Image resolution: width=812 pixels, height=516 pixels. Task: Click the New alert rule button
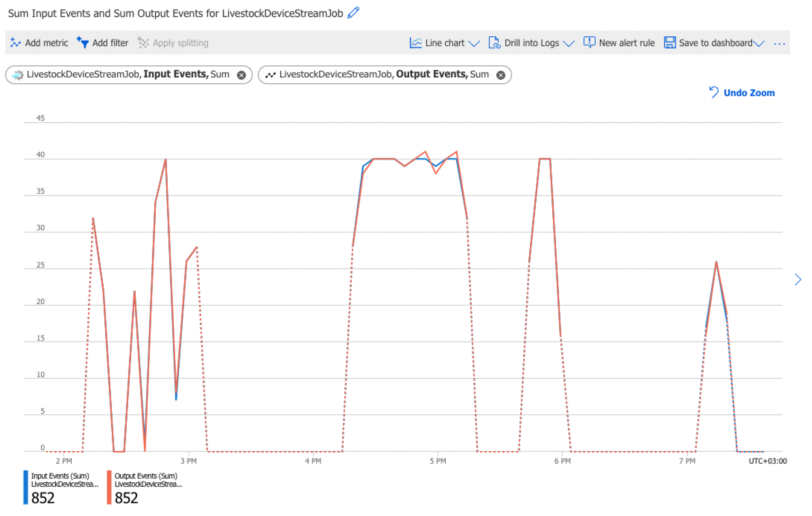tap(627, 43)
